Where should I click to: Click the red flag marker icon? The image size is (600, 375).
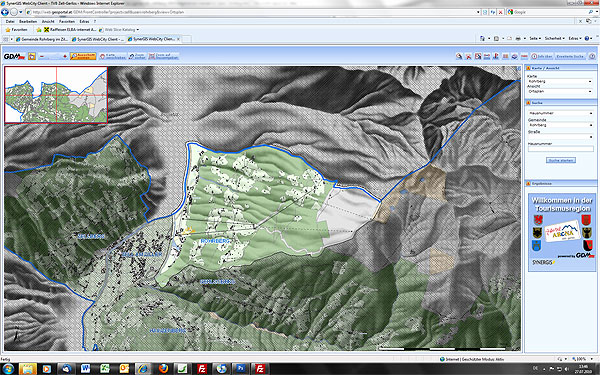(x=496, y=56)
